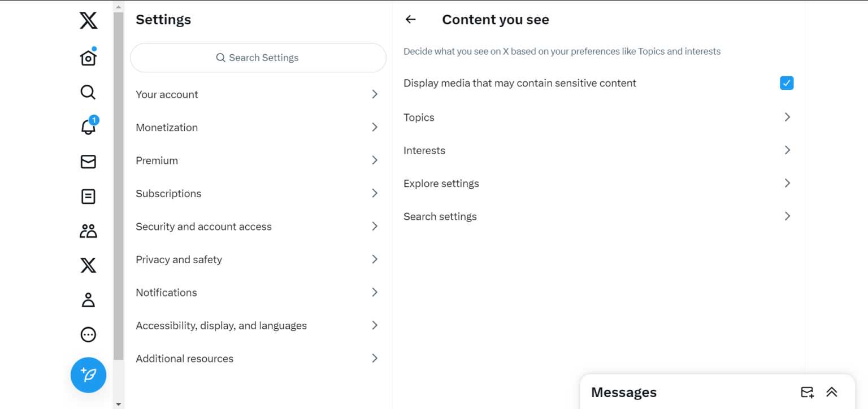The height and width of the screenshot is (409, 868).
Task: Click the Search Settings field
Action: [258, 58]
